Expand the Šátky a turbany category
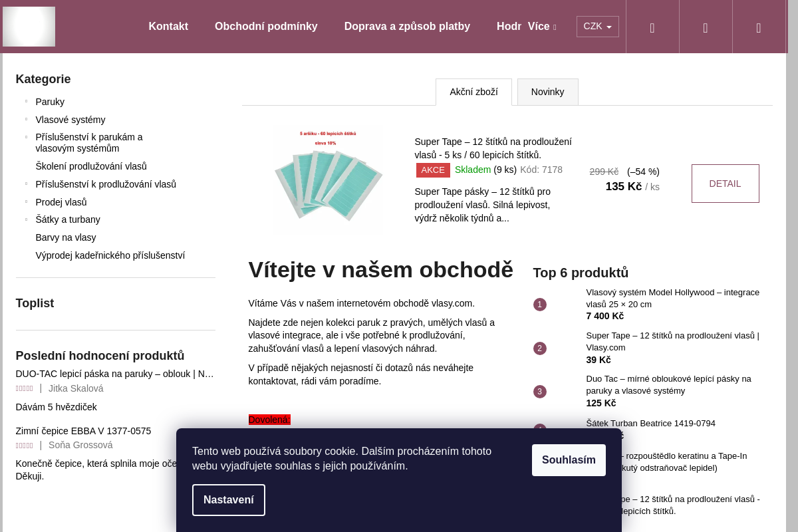Image resolution: width=798 pixels, height=532 pixels. pyautogui.click(x=26, y=219)
